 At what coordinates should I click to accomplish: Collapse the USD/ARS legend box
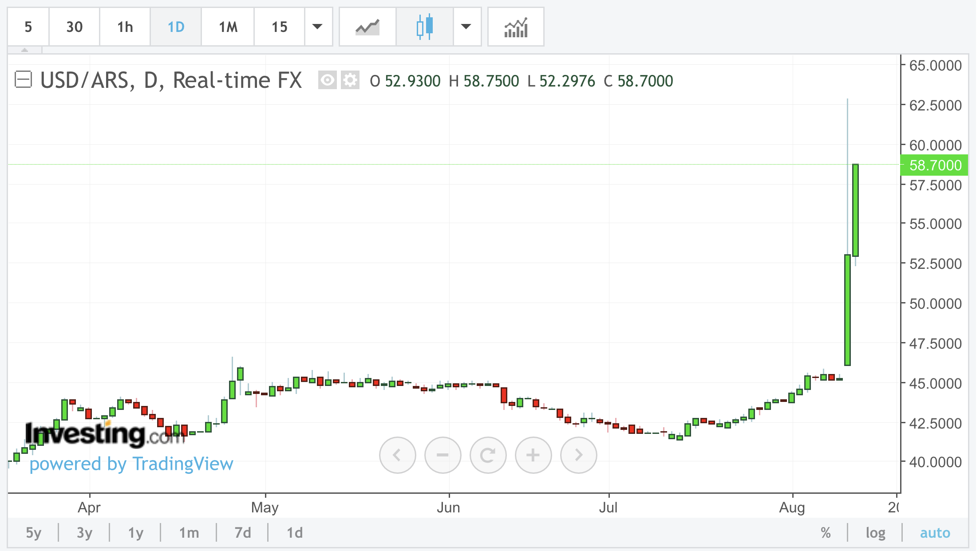click(23, 80)
